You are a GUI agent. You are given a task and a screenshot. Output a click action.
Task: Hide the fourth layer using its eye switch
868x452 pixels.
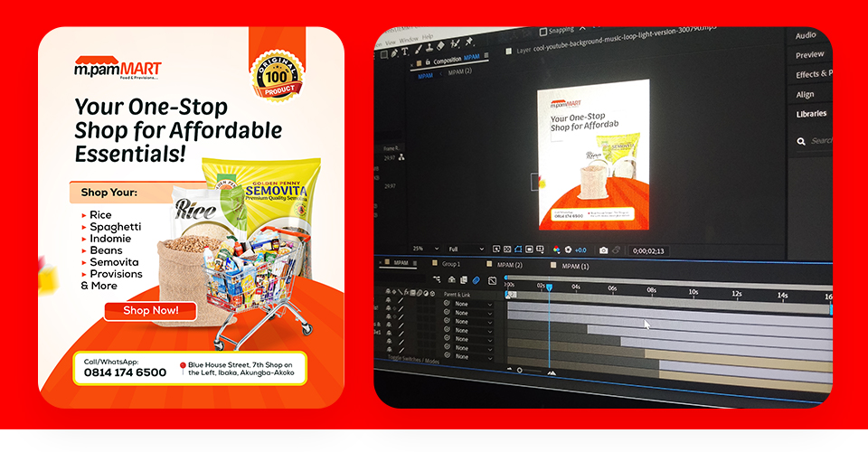(x=389, y=325)
